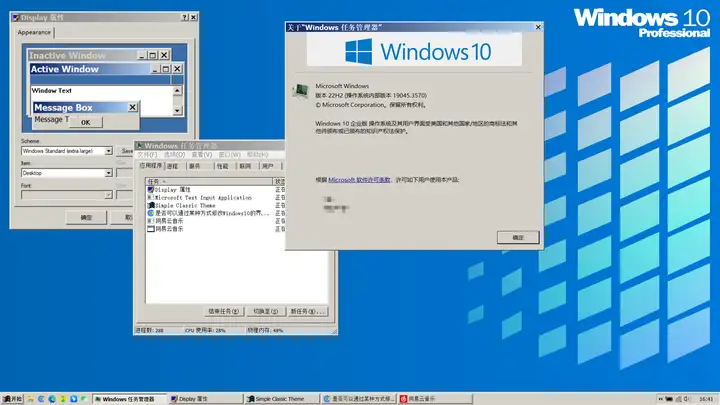The height and width of the screenshot is (405, 720).
Task: Open 帮助(H) menu in Task Manager
Action: point(257,155)
